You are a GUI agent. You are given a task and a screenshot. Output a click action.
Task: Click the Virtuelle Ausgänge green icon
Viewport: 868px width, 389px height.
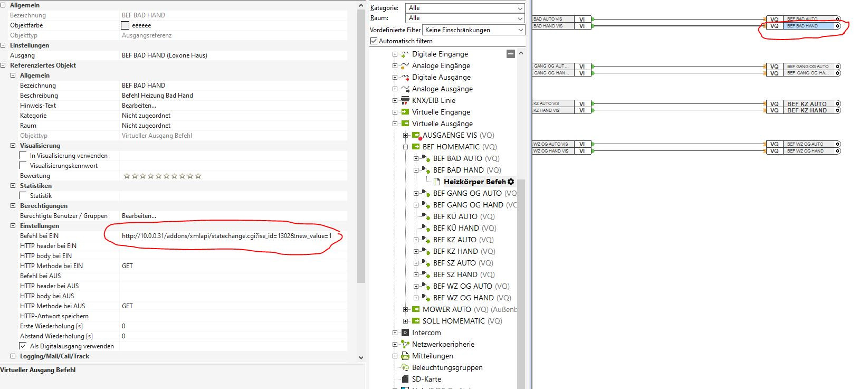405,124
